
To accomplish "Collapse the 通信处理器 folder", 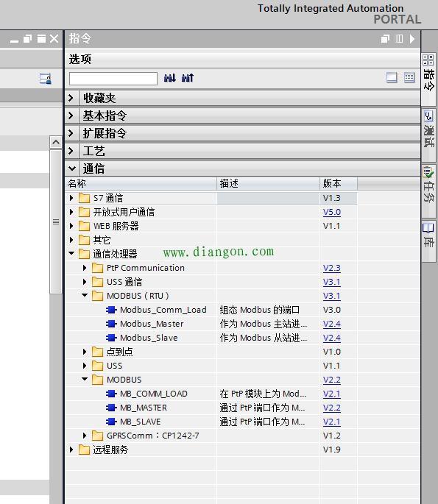I will tap(71, 253).
